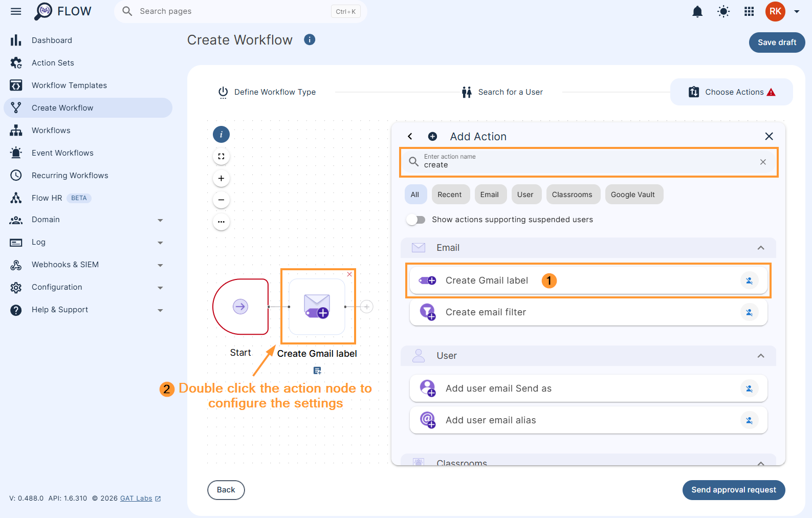Collapse the Classrooms action section
Viewport: 812px width, 518px height.
pyautogui.click(x=761, y=463)
